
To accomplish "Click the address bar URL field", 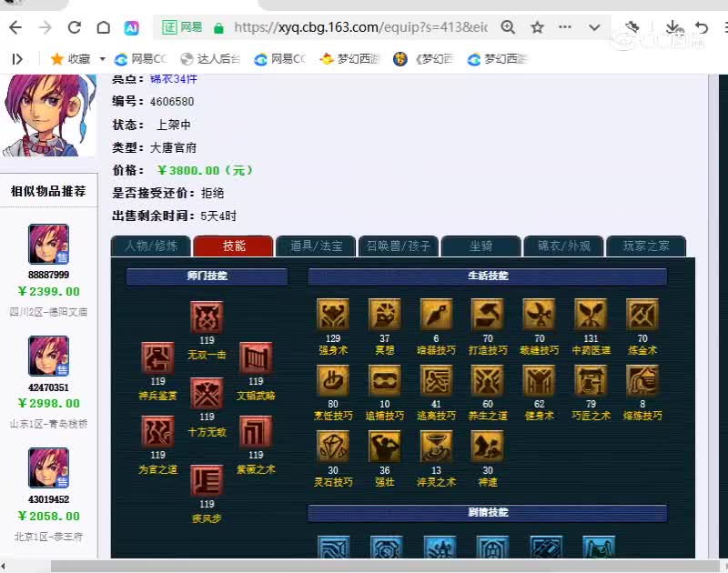I will coord(360,27).
